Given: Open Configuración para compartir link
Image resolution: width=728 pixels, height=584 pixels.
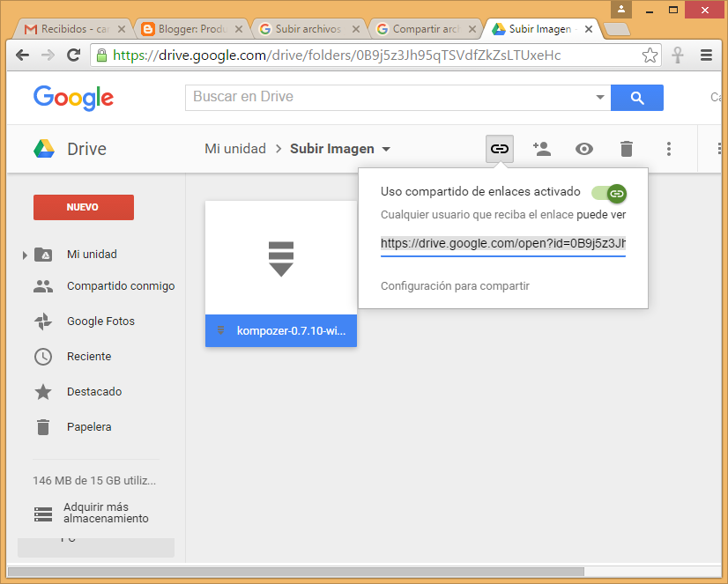Looking at the screenshot, I should point(455,285).
